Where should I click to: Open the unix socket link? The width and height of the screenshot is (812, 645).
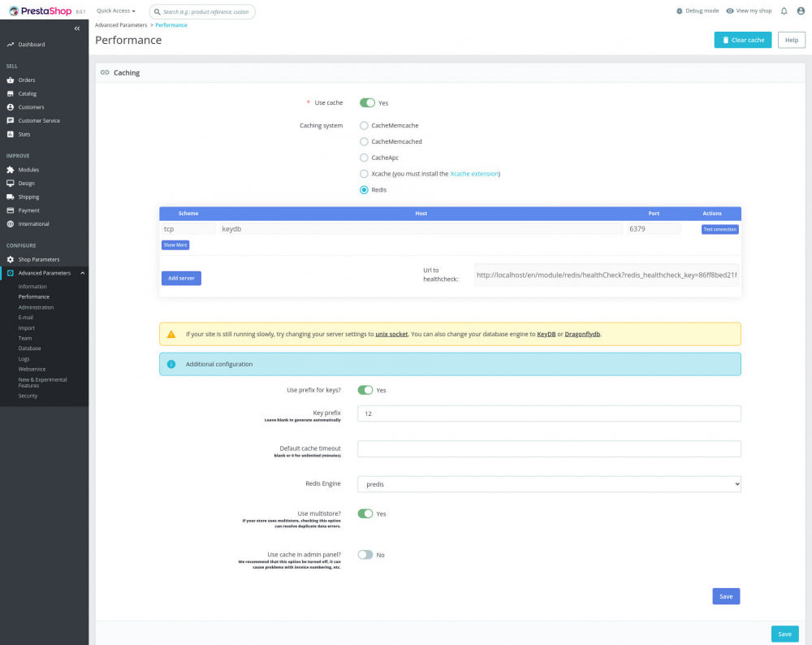[x=391, y=334]
